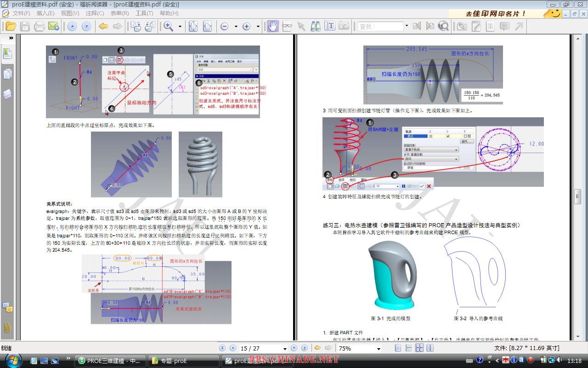Switch to single page layout

coord(398,348)
